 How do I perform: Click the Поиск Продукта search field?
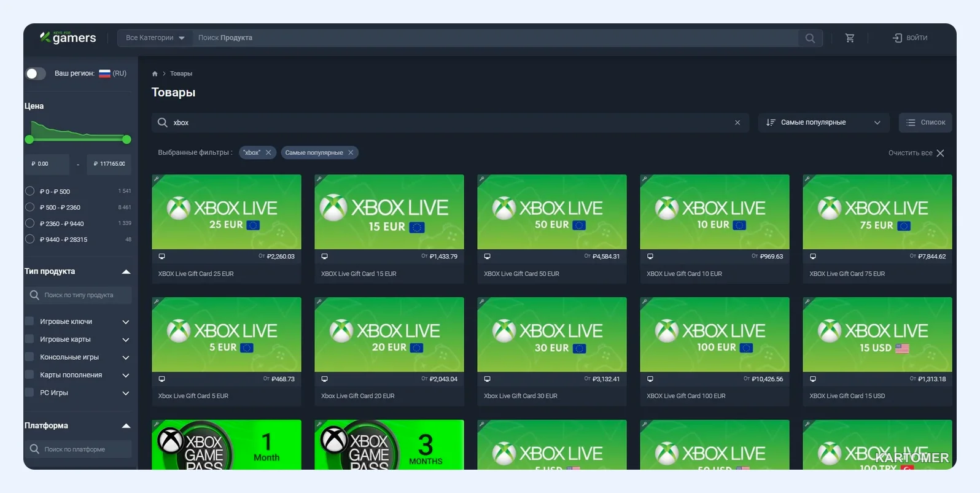click(x=495, y=38)
